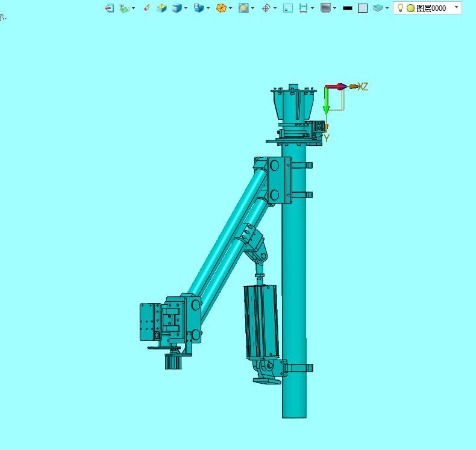This screenshot has width=476, height=450.
Task: Open the dimension measurement dropdown arrow
Action: (x=312, y=8)
